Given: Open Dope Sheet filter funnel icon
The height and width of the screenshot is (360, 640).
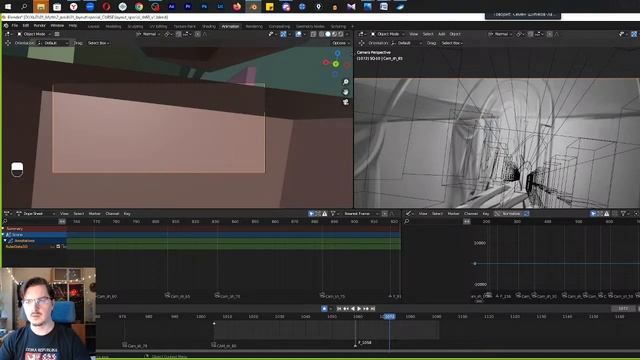Looking at the screenshot, I should [333, 213].
